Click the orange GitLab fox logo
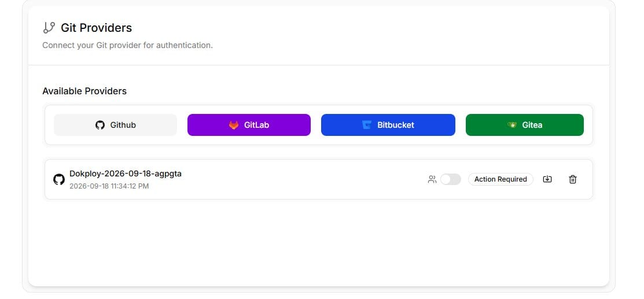644x299 pixels. click(234, 125)
